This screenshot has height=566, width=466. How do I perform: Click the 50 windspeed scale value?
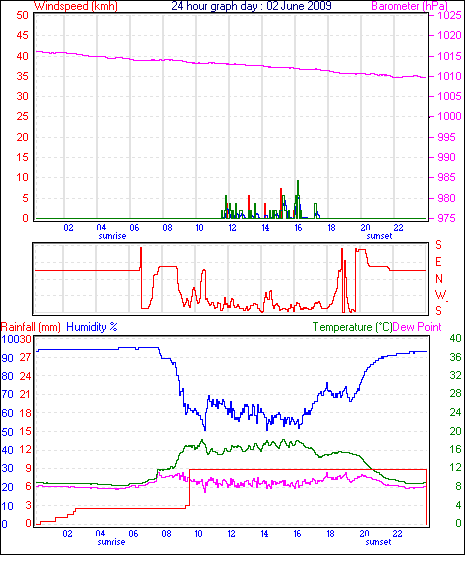pos(22,15)
